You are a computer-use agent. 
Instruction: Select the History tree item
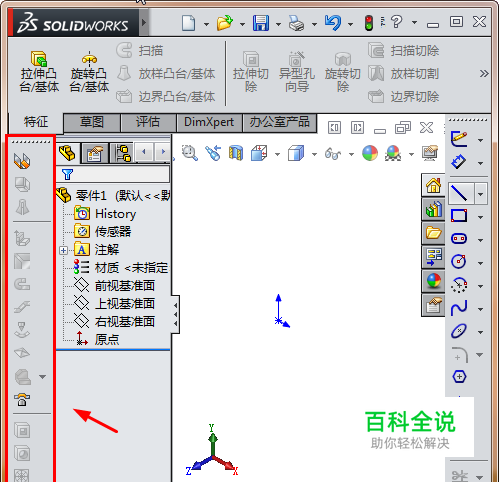pos(105,214)
